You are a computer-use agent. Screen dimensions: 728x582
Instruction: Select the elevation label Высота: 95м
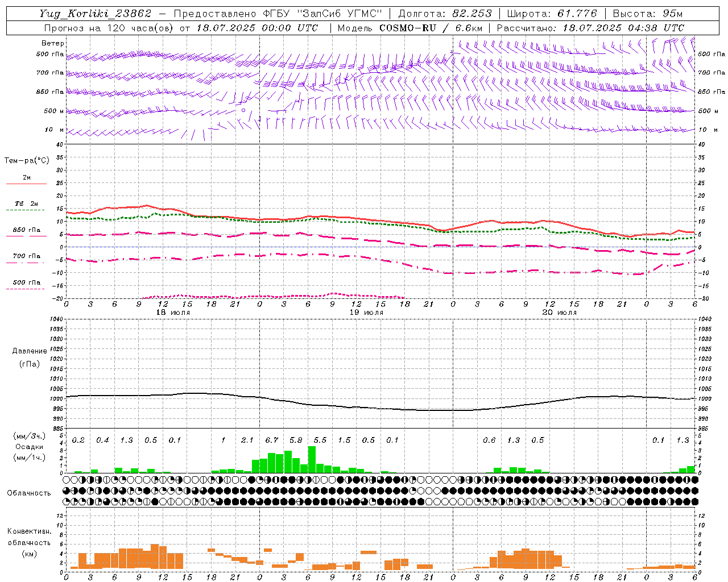[x=648, y=14]
